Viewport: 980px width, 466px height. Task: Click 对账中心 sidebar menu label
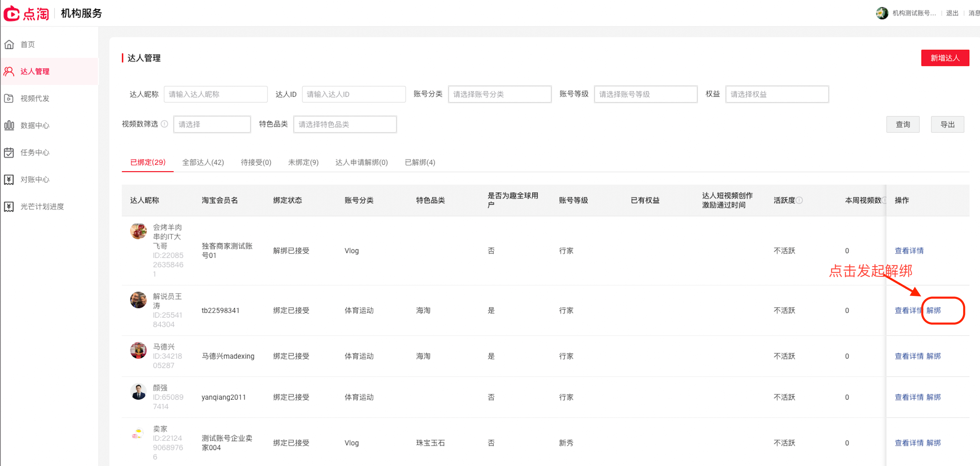pos(35,180)
